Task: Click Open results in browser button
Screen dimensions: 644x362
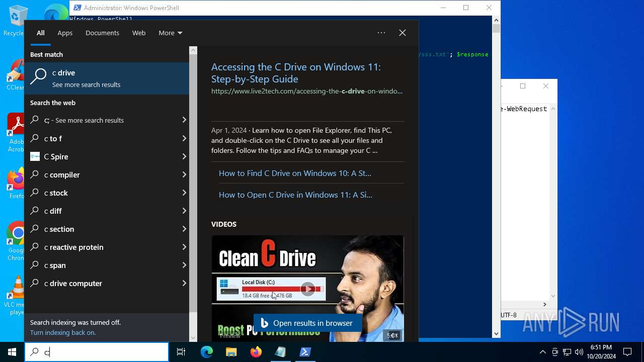Action: (x=307, y=323)
